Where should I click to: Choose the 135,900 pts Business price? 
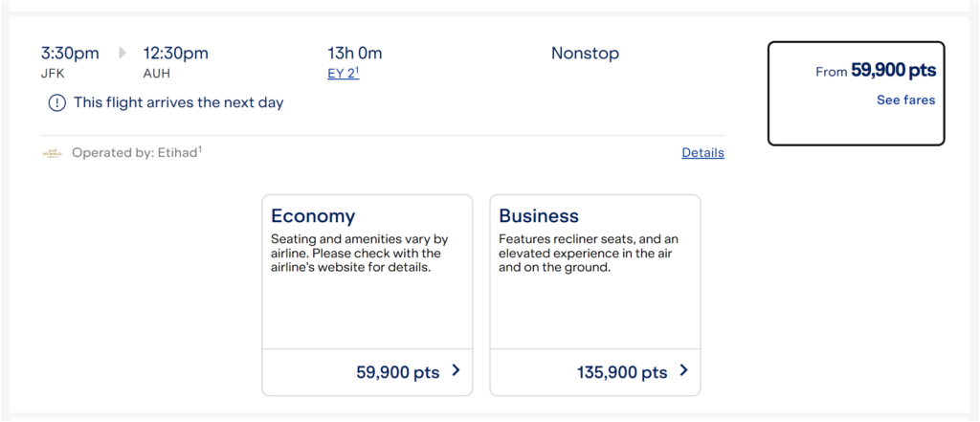(x=622, y=372)
